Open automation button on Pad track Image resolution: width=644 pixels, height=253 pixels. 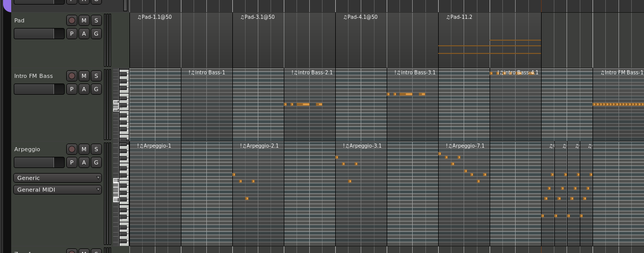(x=84, y=34)
